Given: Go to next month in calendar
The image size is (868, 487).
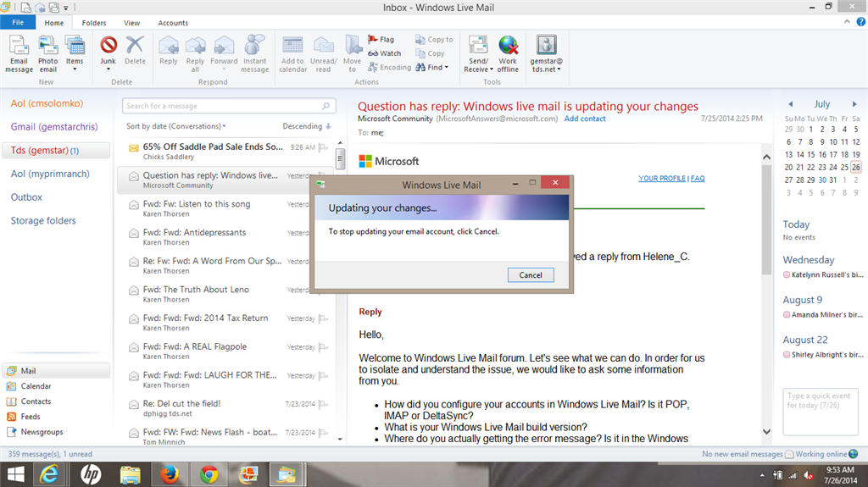Looking at the screenshot, I should 854,104.
